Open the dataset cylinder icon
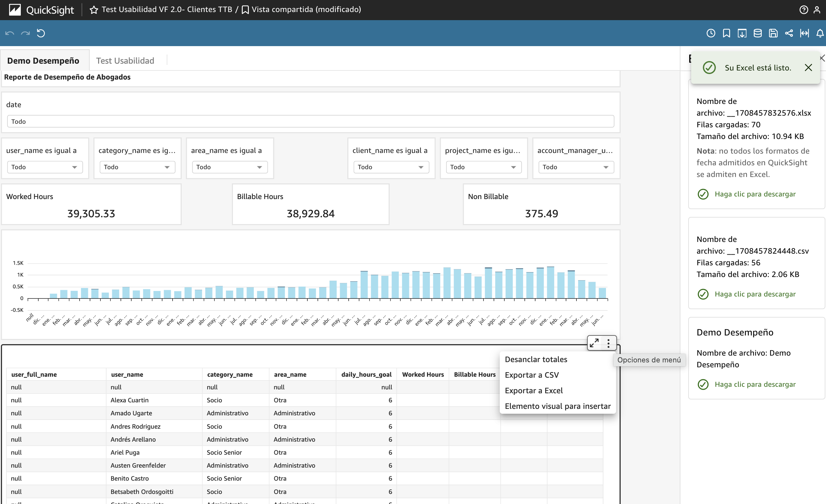This screenshot has width=826, height=504. click(758, 33)
